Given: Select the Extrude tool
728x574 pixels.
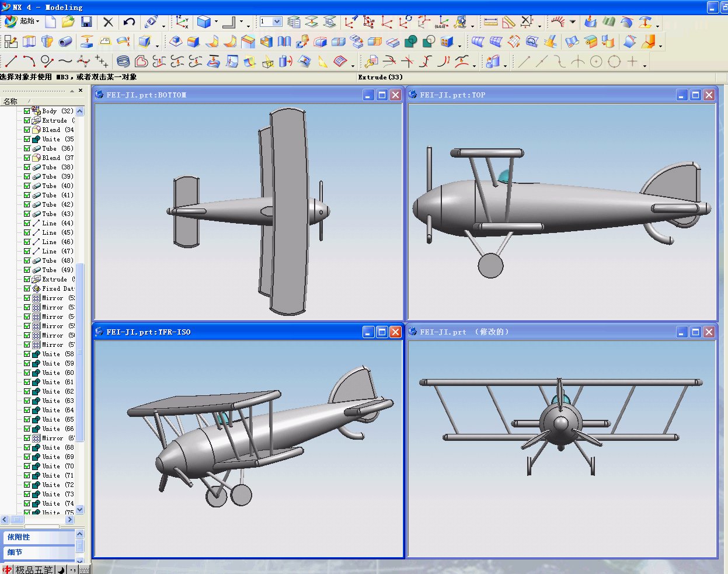Looking at the screenshot, I should (x=29, y=41).
